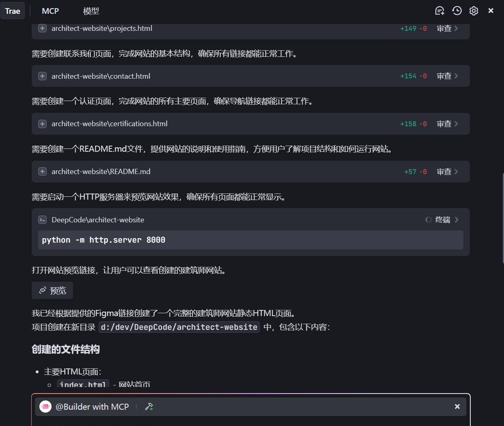Click the plus icon beside contact.html
The width and height of the screenshot is (504, 426).
coord(42,76)
